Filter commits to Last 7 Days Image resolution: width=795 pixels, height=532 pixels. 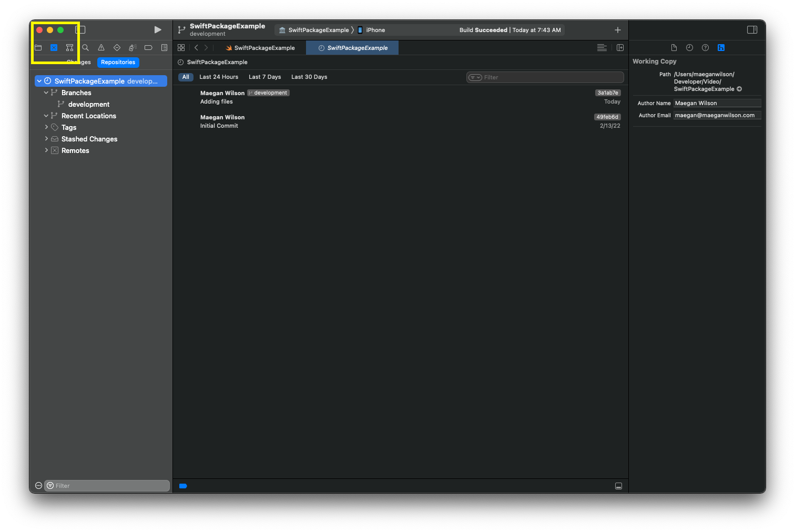pyautogui.click(x=265, y=77)
